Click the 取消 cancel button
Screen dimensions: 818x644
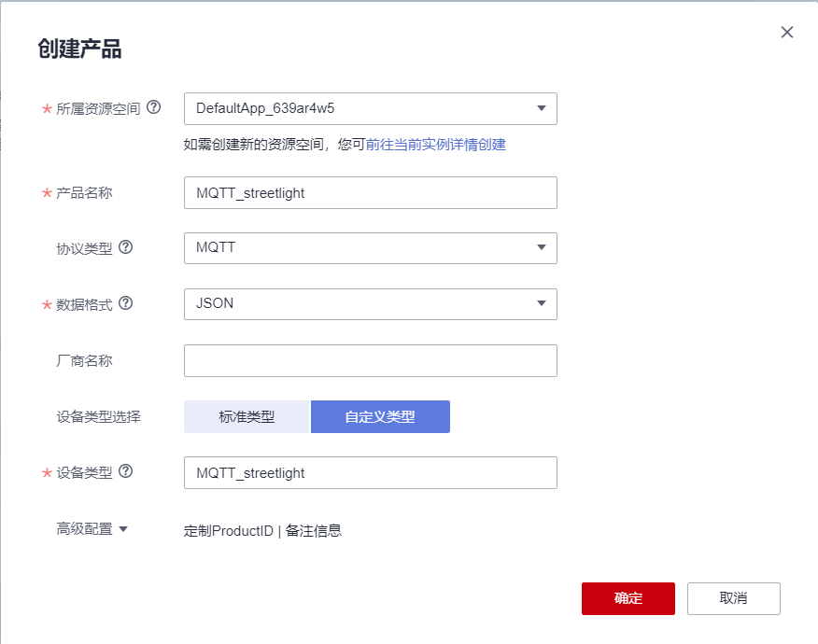point(733,598)
